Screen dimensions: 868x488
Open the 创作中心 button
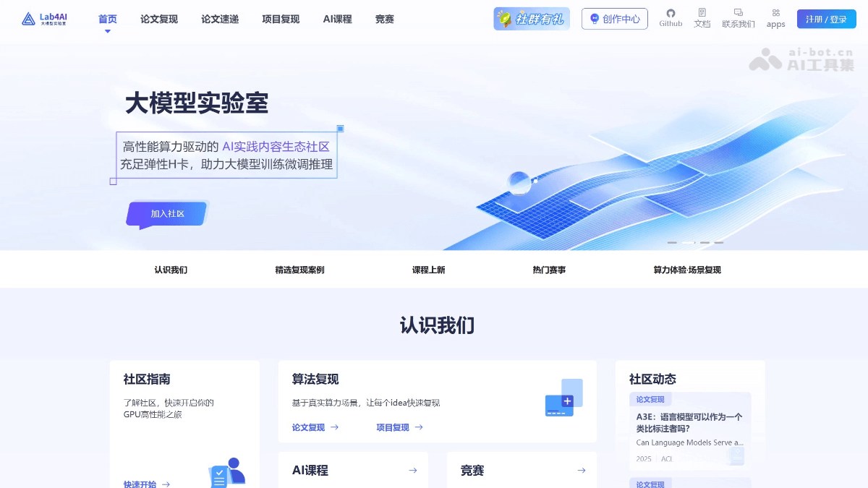pyautogui.click(x=614, y=19)
